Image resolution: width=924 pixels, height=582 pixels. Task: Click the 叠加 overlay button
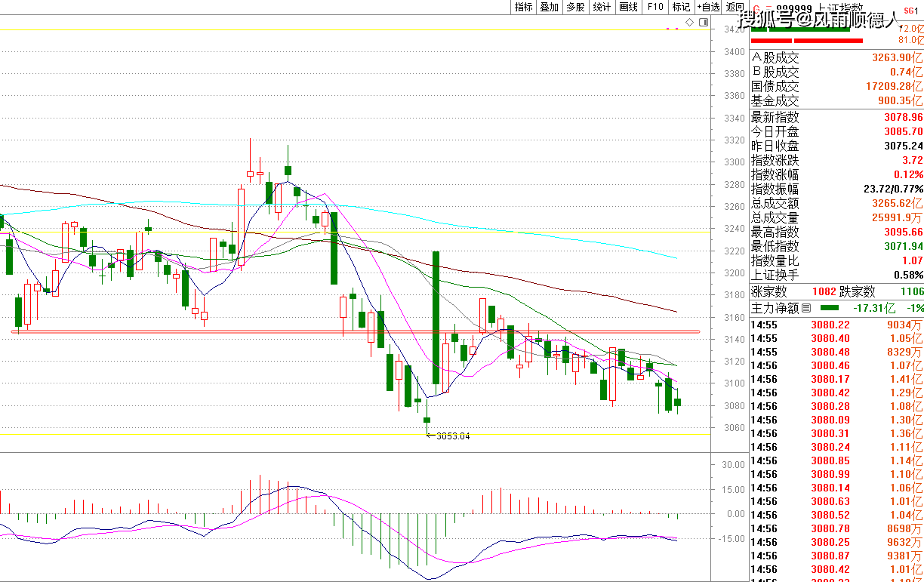[x=549, y=7]
